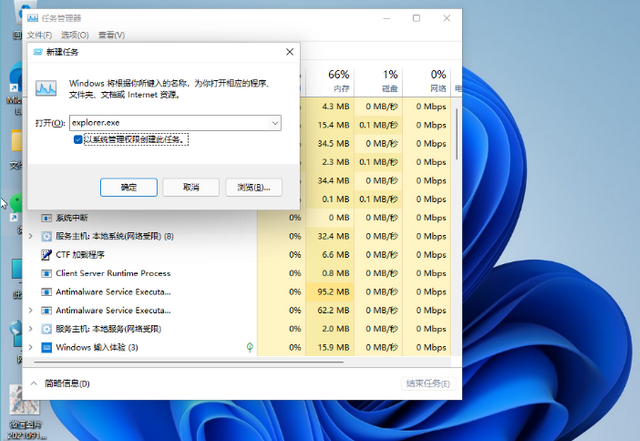Click the 结束任务(E) button
The width and height of the screenshot is (640, 441).
tap(428, 383)
